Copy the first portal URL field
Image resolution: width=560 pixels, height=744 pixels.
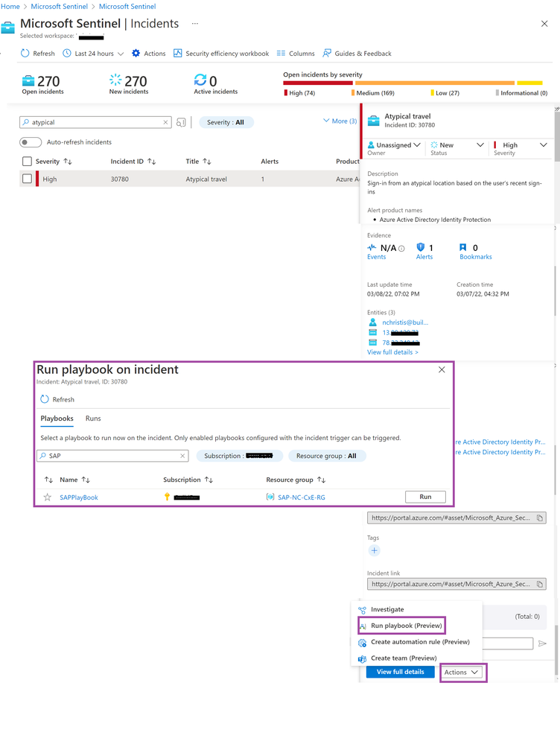coord(540,518)
